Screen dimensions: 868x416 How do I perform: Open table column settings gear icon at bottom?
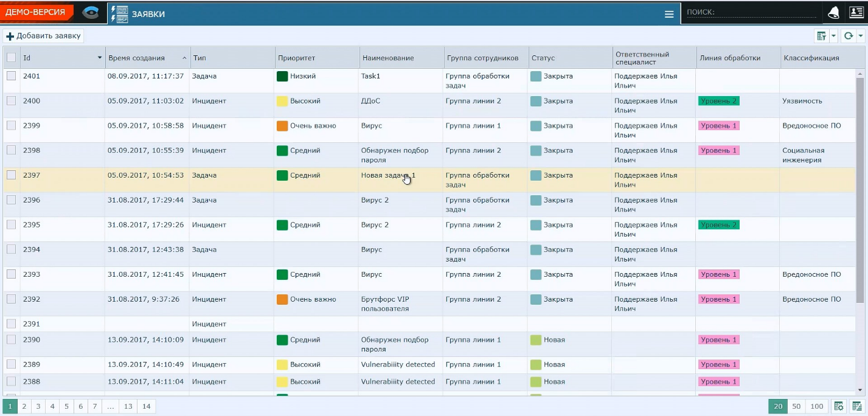(838, 406)
